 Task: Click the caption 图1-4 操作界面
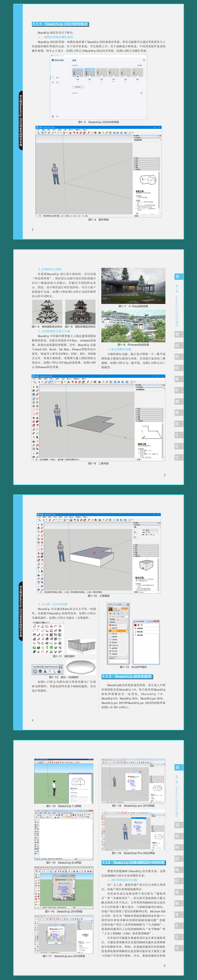click(98, 220)
